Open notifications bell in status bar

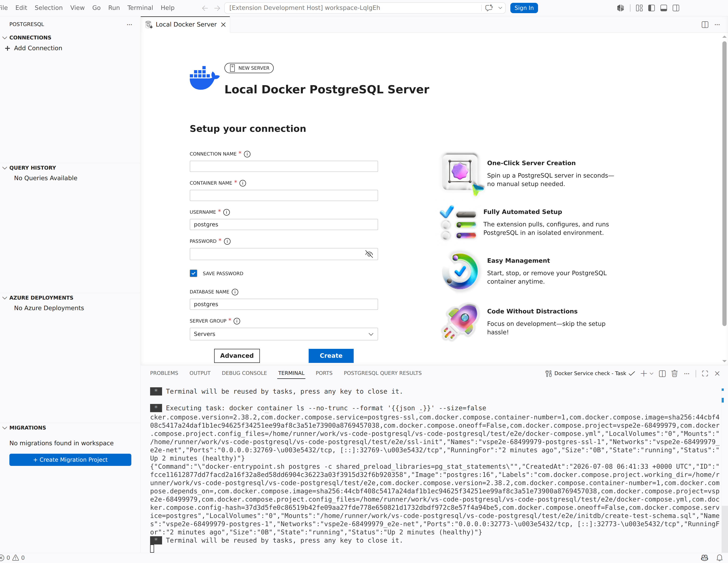(x=719, y=558)
